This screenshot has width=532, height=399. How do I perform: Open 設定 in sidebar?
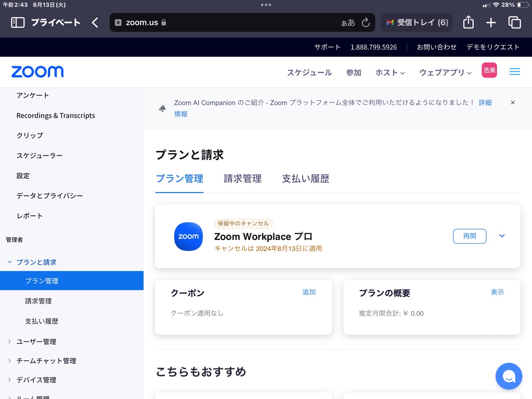click(x=23, y=176)
